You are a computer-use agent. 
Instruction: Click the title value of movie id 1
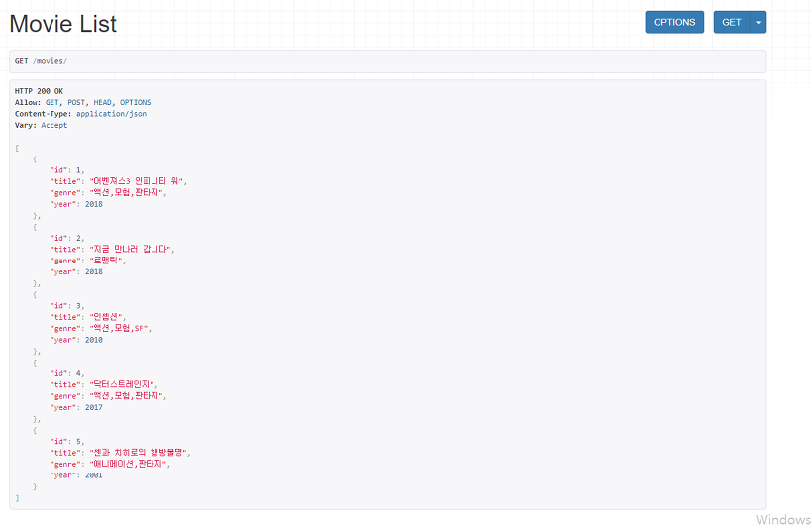point(137,181)
